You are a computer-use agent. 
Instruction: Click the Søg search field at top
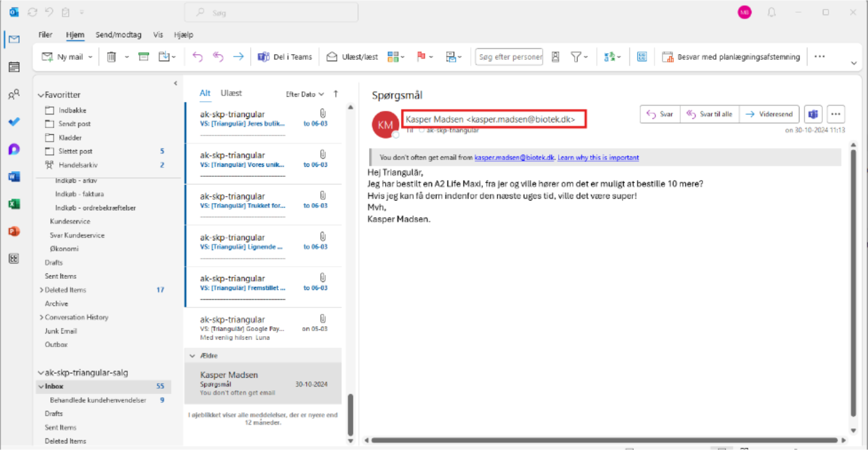[x=271, y=13]
